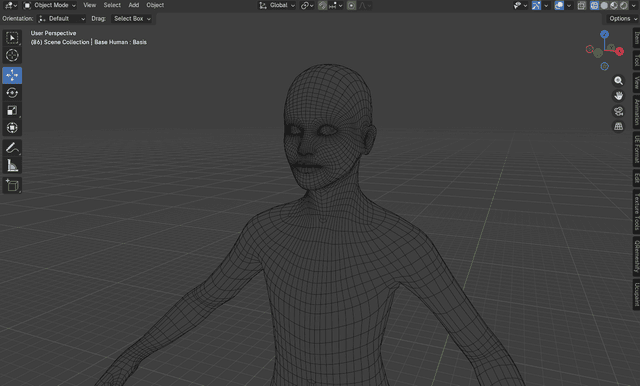The width and height of the screenshot is (640, 386).
Task: Open the Global transform orientation dropdown
Action: 277,5
